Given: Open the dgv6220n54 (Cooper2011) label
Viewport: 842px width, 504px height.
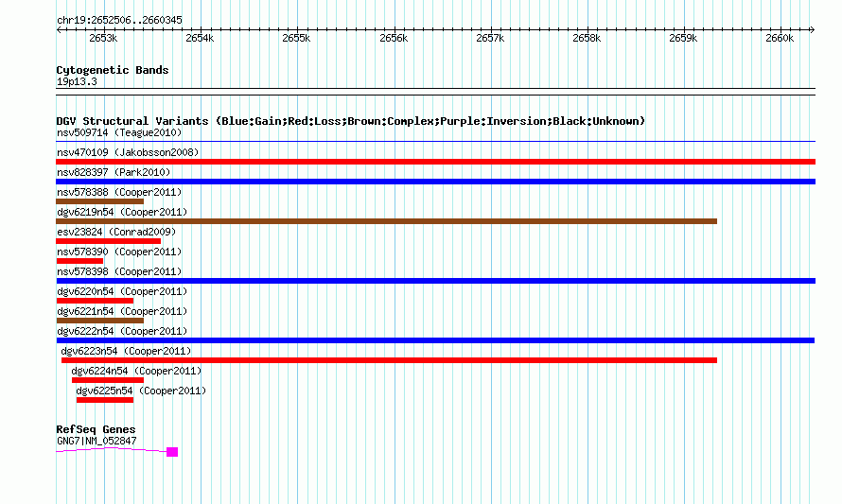Looking at the screenshot, I should (122, 291).
